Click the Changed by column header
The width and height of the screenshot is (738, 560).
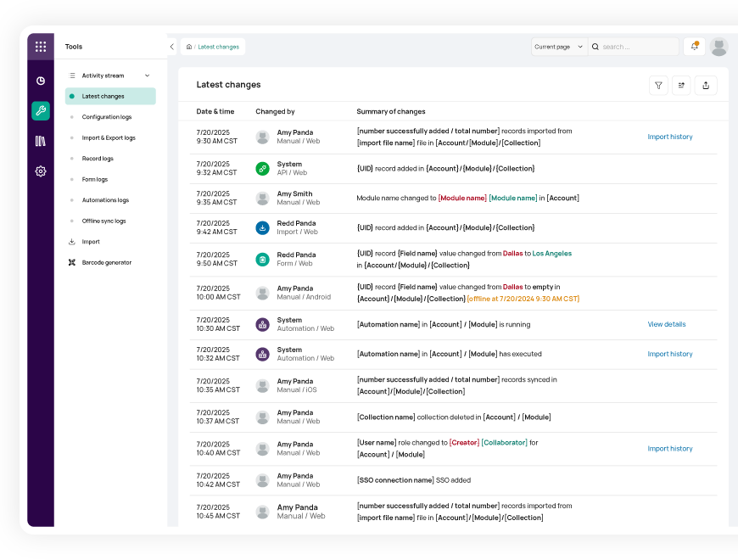(275, 111)
